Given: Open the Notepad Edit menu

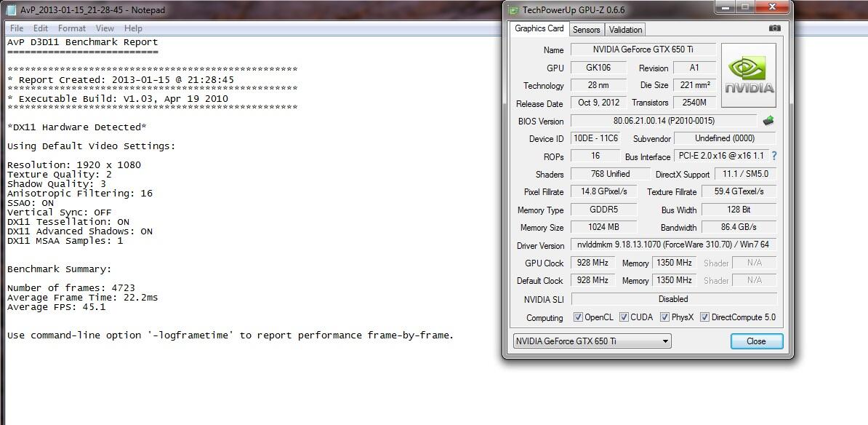Looking at the screenshot, I should [x=41, y=28].
